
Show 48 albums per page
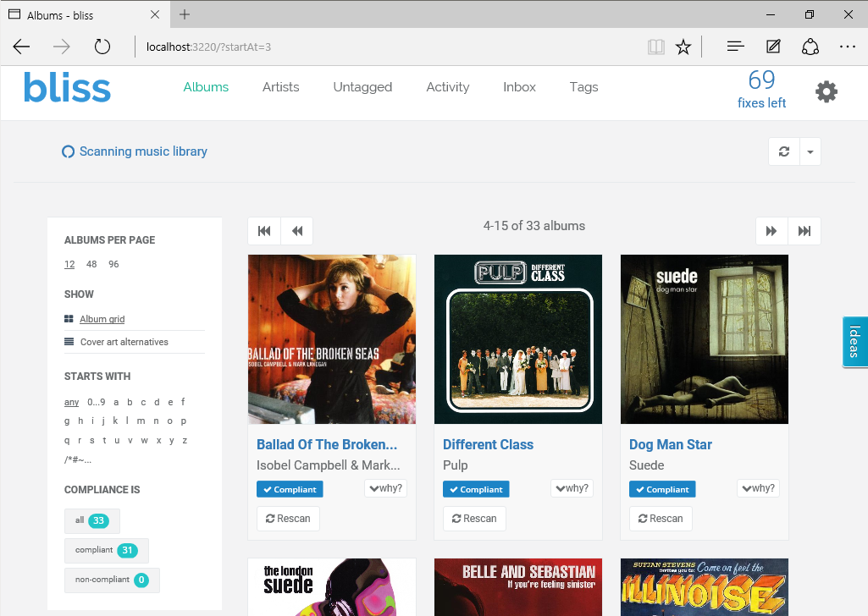tap(91, 264)
